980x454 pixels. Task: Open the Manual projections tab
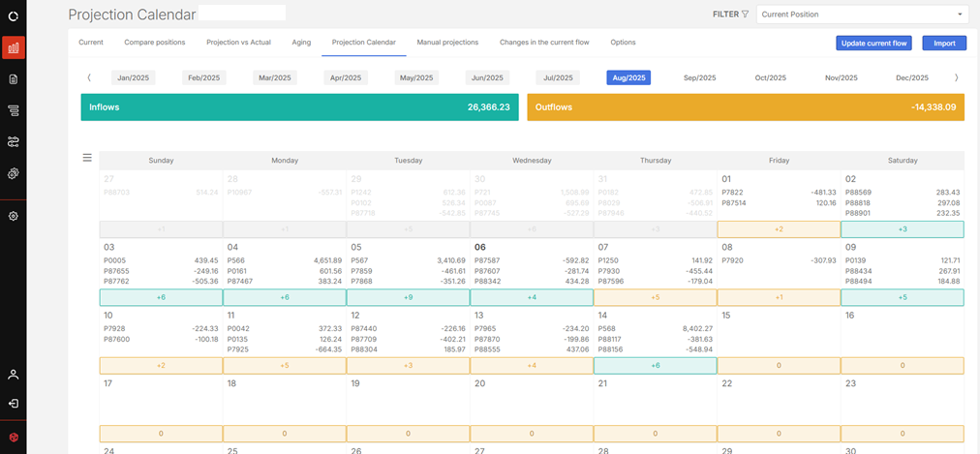tap(447, 43)
